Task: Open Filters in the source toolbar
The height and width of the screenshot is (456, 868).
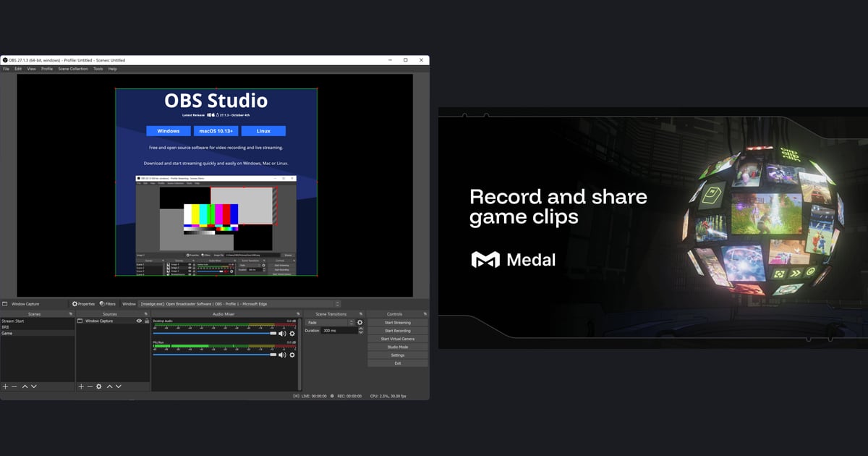Action: tap(108, 304)
